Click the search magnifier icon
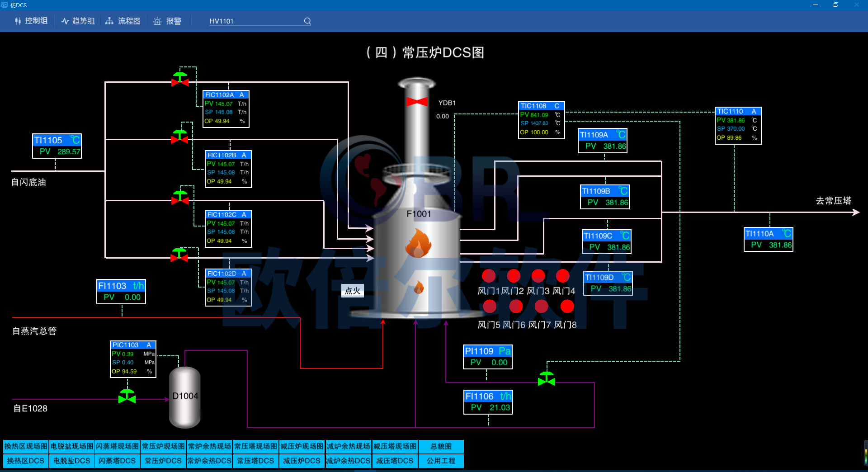The height and width of the screenshot is (472, 868). [307, 21]
